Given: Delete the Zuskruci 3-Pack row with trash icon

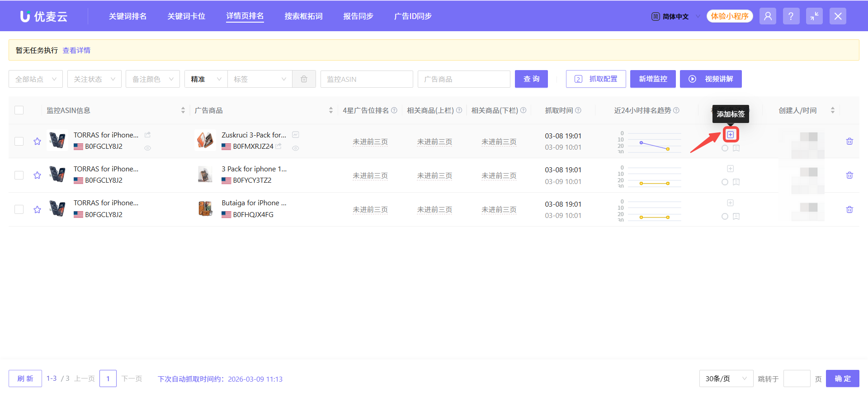Looking at the screenshot, I should pos(849,142).
